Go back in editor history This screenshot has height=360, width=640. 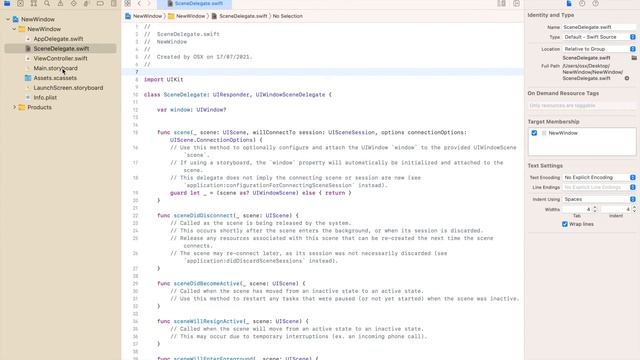[139, 3]
